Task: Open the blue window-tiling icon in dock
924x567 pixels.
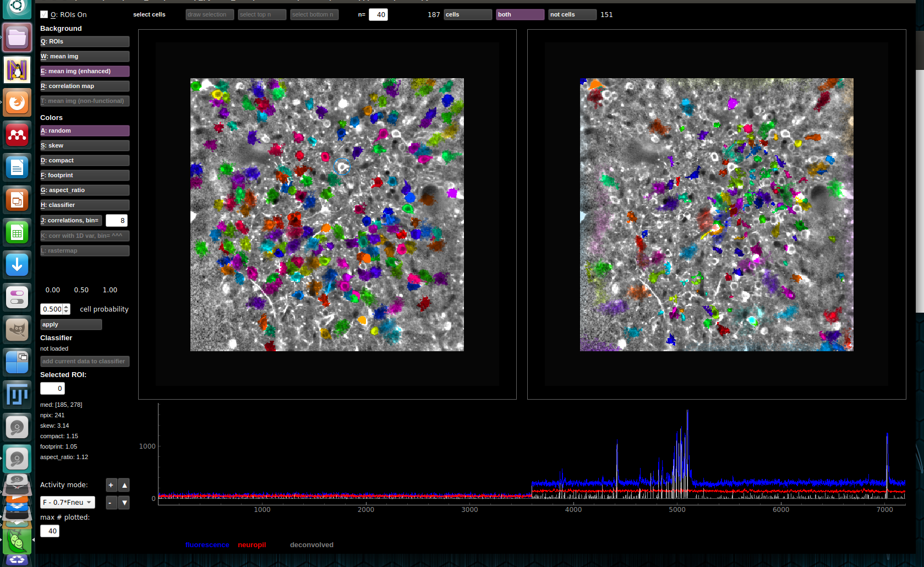Action: [x=17, y=362]
